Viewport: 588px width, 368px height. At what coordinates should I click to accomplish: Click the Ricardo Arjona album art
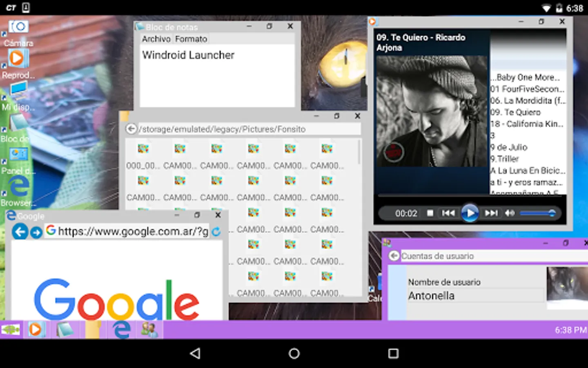click(432, 111)
